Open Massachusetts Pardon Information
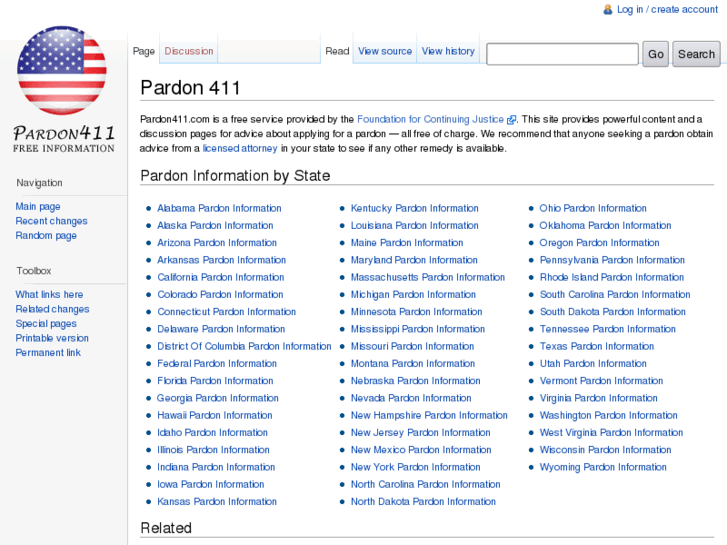Screen dimensions: 727x545 (427, 277)
